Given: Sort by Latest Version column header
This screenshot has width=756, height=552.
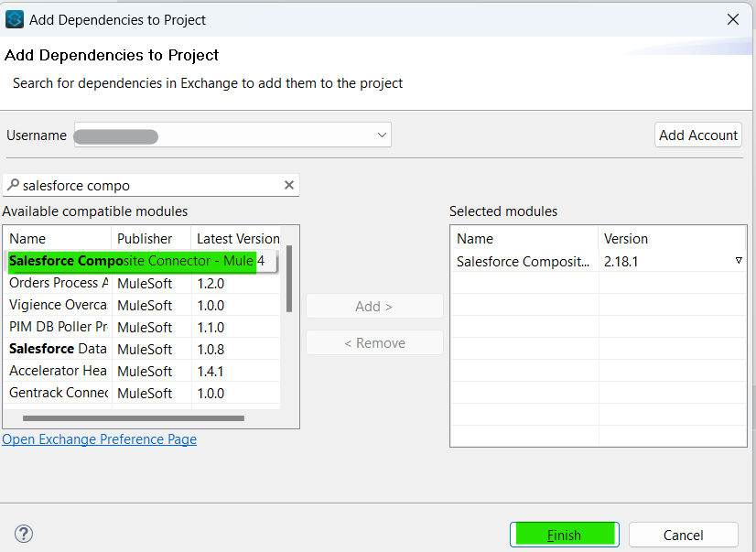Looking at the screenshot, I should coord(237,238).
